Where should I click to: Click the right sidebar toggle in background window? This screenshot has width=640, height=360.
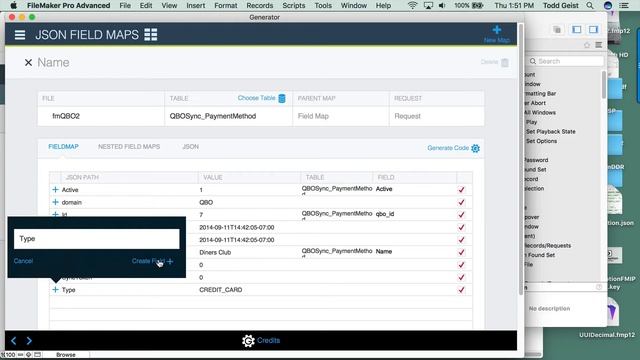(593, 29)
